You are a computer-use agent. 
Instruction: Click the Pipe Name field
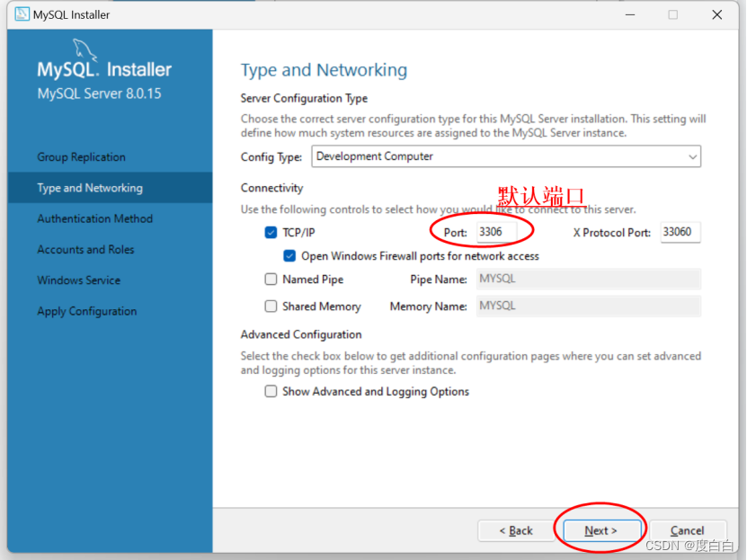(589, 279)
